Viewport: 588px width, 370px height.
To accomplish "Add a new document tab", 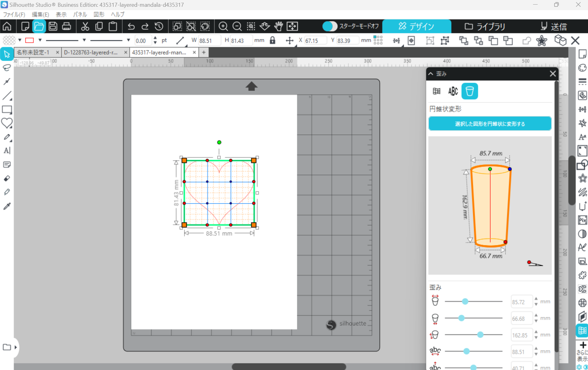I will click(204, 53).
